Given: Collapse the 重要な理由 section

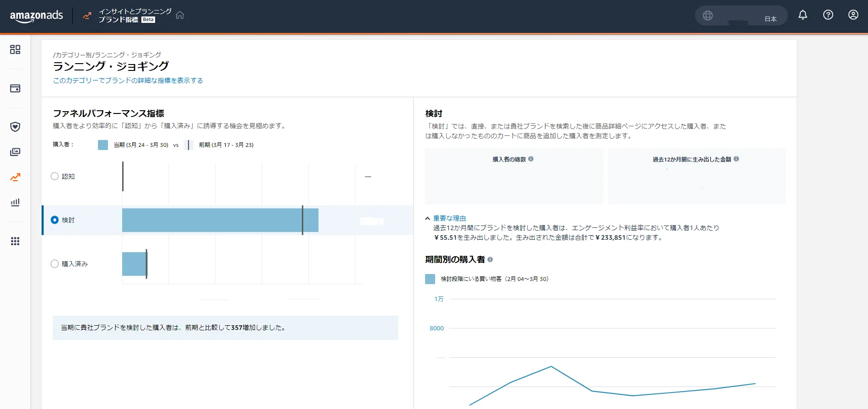Looking at the screenshot, I should click(445, 218).
